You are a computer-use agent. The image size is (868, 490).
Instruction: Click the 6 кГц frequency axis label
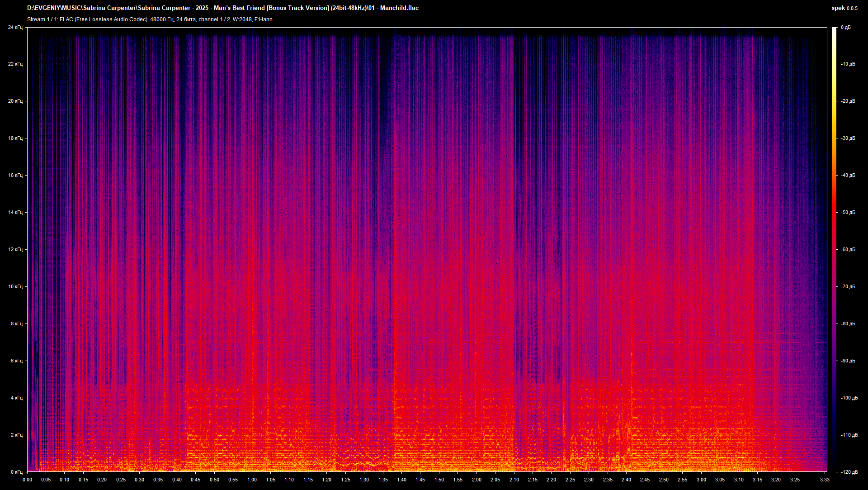[x=16, y=361]
